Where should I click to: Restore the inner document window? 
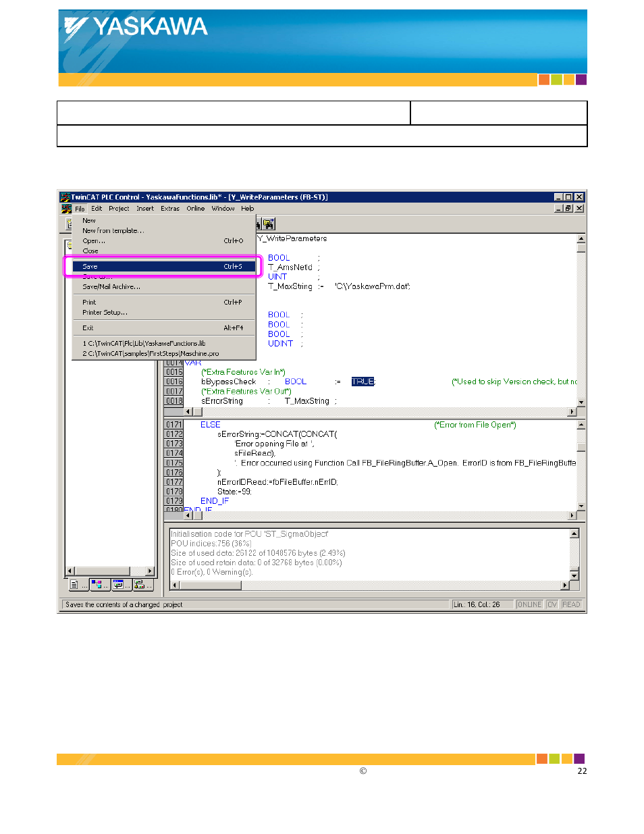point(568,209)
